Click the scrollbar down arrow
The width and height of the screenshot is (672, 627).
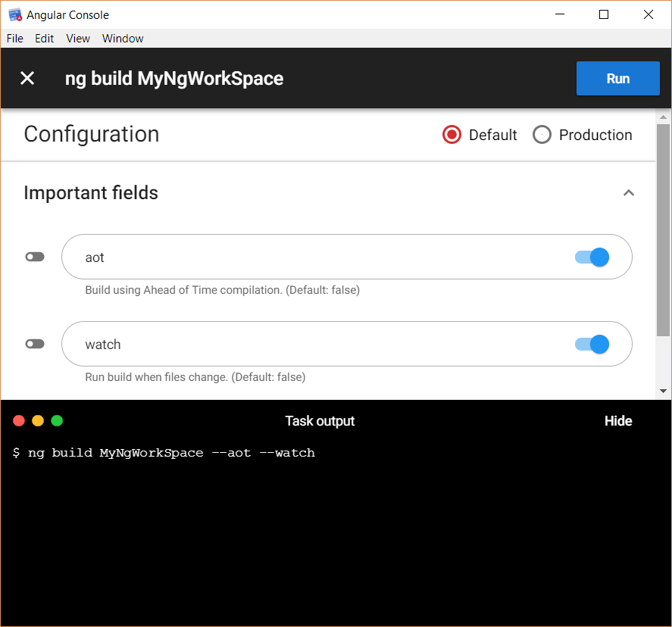(x=664, y=391)
